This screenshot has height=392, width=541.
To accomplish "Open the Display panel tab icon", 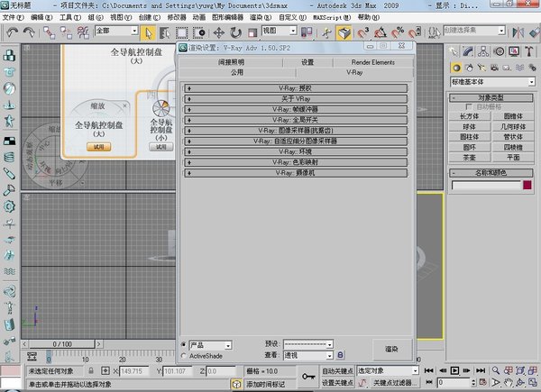I will (x=514, y=51).
